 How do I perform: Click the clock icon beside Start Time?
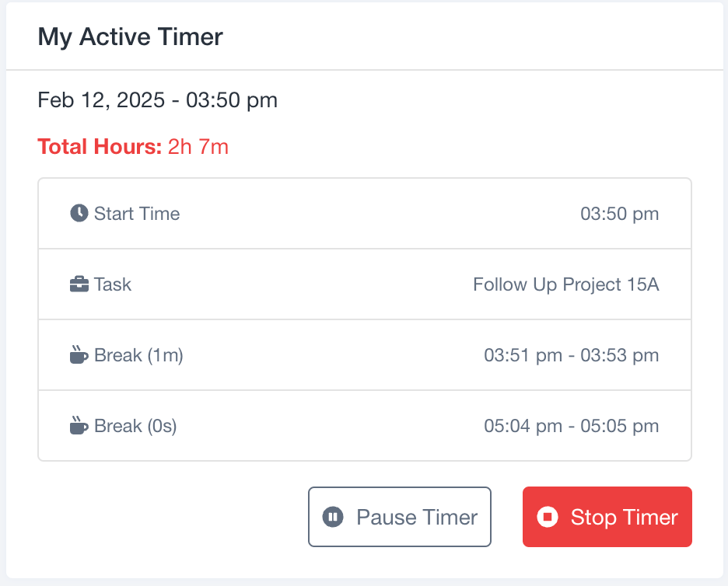pyautogui.click(x=79, y=214)
